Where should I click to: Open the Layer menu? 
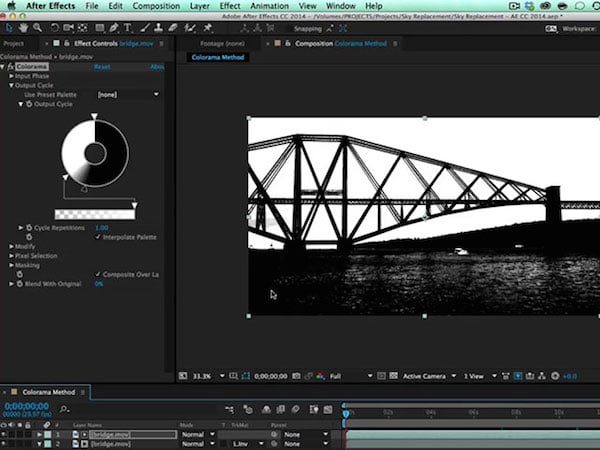coord(200,6)
